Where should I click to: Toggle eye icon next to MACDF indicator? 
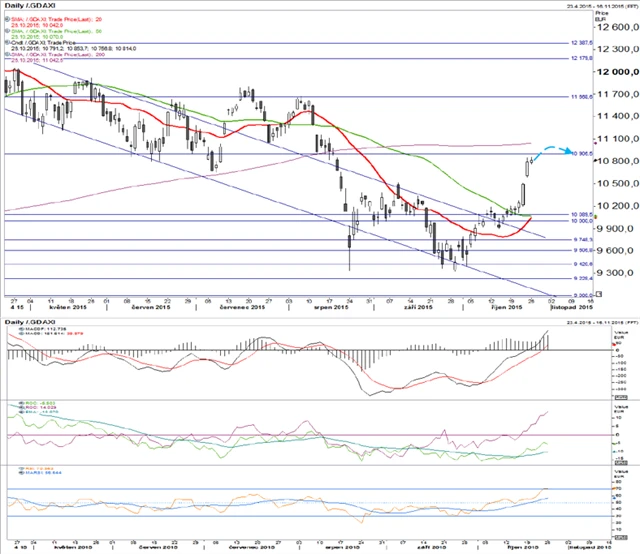coord(22,328)
